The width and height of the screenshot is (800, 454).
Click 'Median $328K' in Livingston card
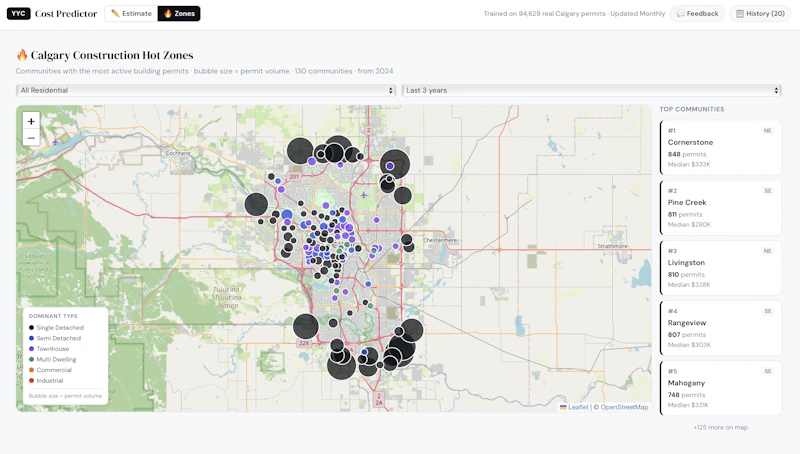coord(689,285)
